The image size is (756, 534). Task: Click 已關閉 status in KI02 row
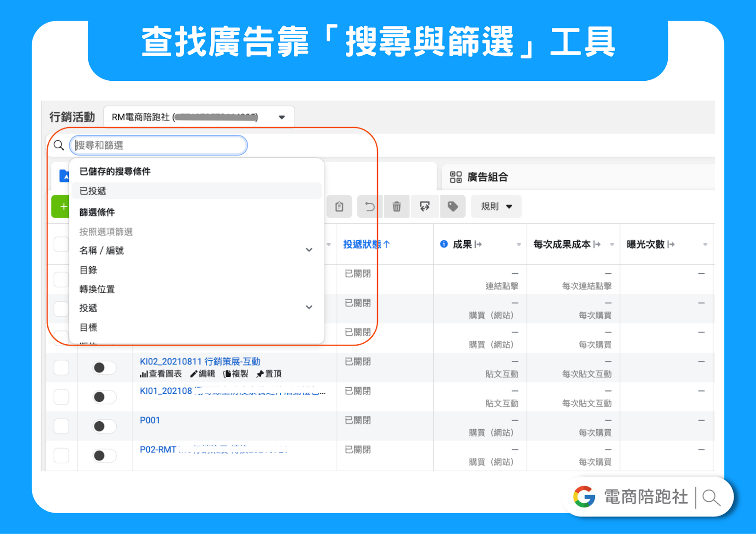click(x=358, y=362)
